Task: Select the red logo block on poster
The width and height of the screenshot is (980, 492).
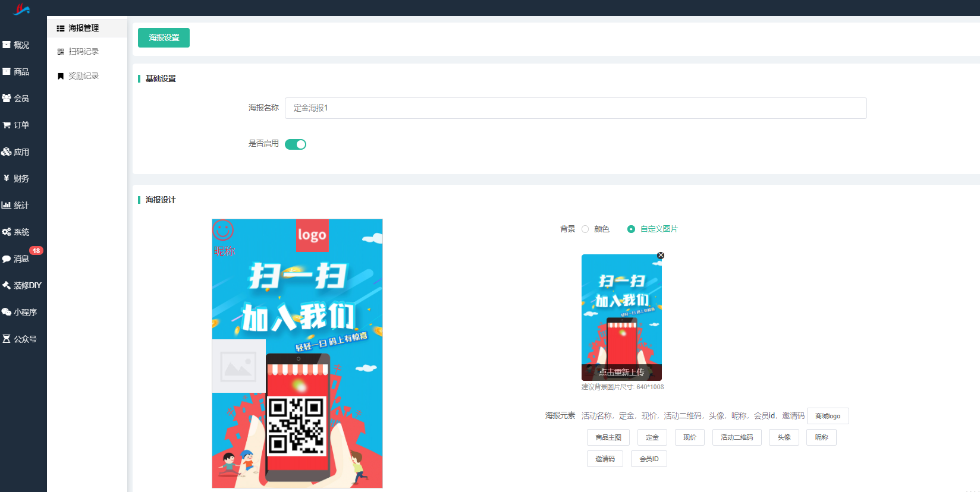Action: [x=312, y=235]
